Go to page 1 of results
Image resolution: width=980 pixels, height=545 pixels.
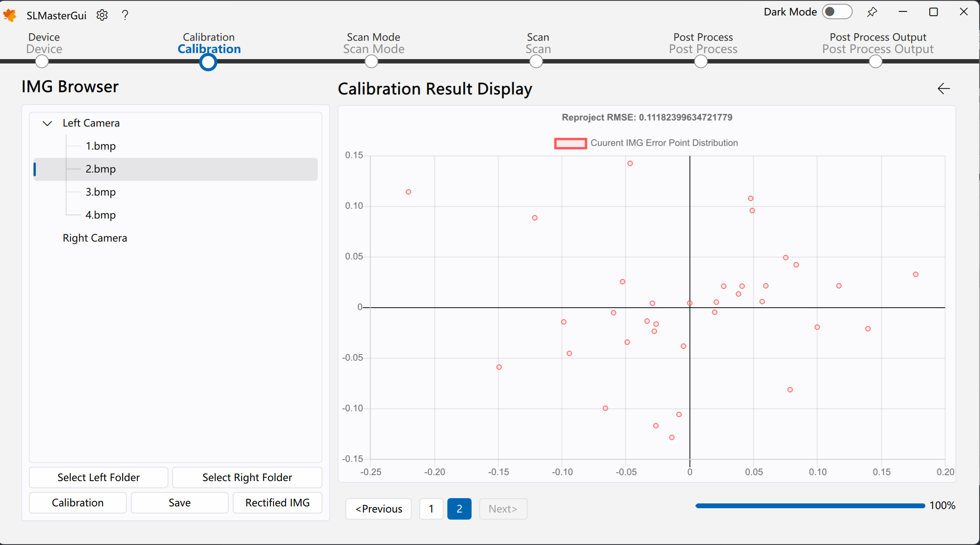click(431, 509)
